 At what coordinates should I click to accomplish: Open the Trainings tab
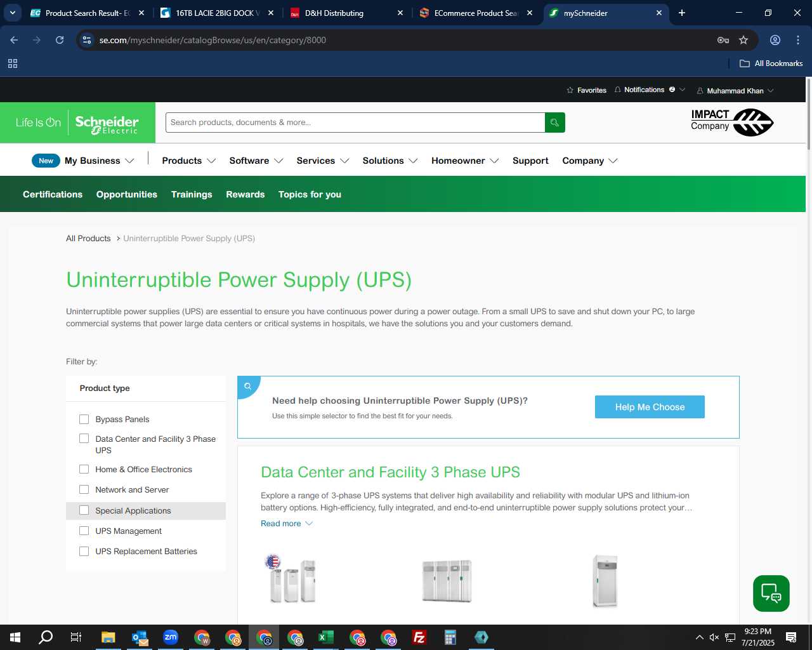click(192, 194)
